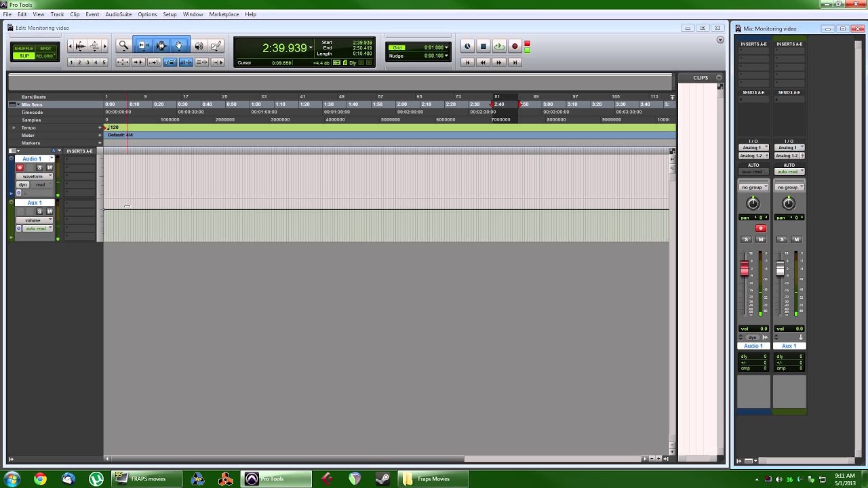
Task: Solo the Aux 1 track in Edit window
Action: pos(39,211)
